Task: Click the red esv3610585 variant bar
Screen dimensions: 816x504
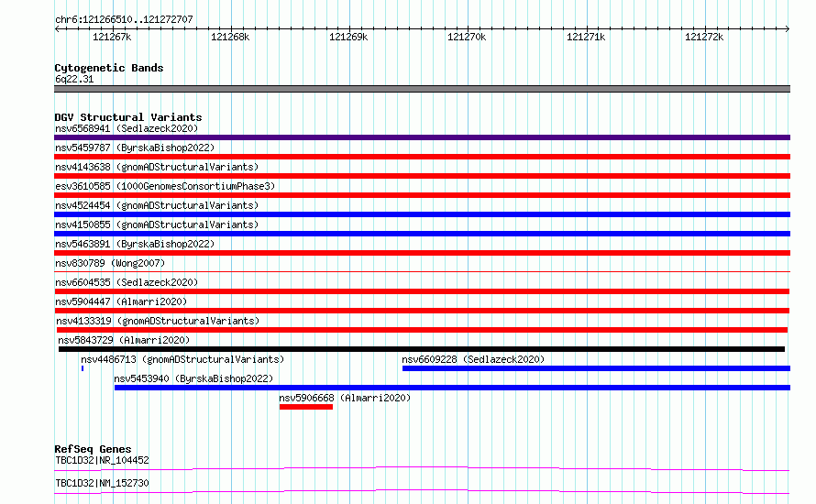Action: (x=422, y=195)
